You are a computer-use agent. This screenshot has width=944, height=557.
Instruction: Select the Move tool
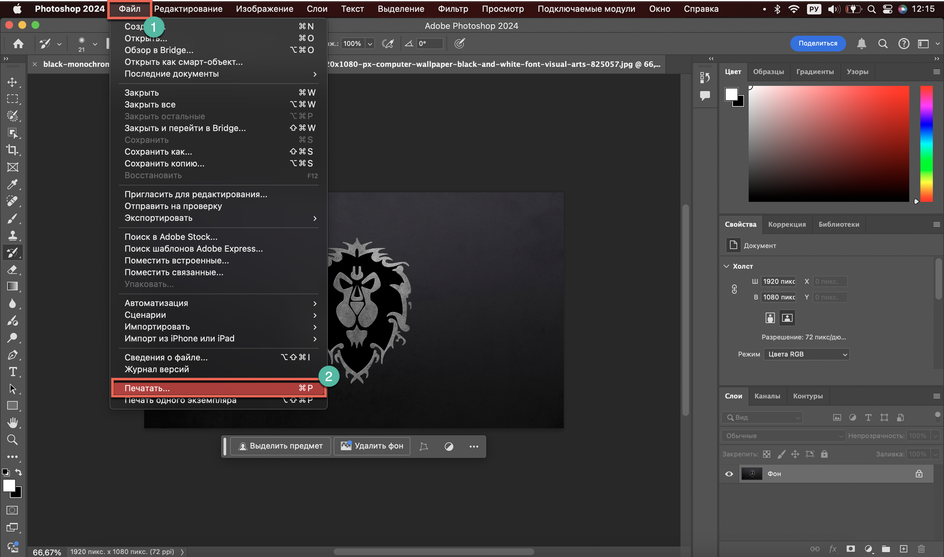point(12,82)
